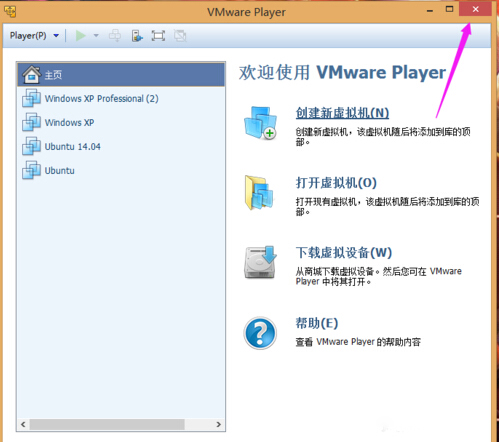
Task: Maximize the VMware Player window
Action: (449, 9)
